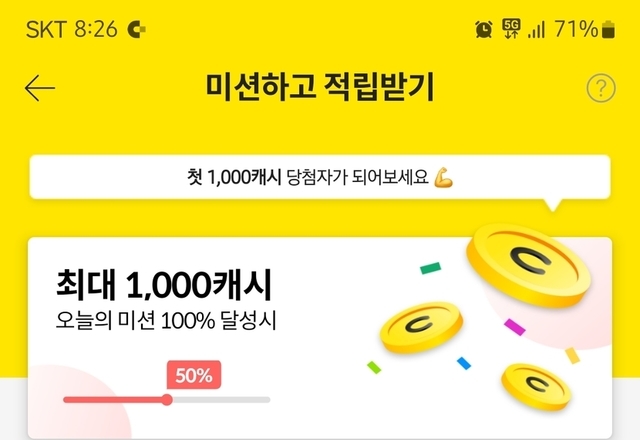Select the 최대 1,000캐시 heading
Viewport: 640px width, 440px height.
(x=163, y=287)
